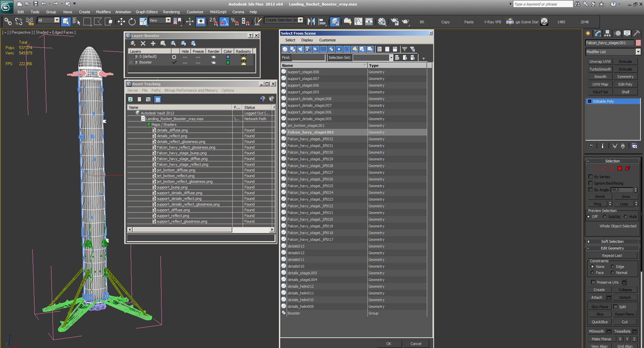Check the Split checkbox
Screen dimensions: 644x348
pyautogui.click(x=615, y=307)
